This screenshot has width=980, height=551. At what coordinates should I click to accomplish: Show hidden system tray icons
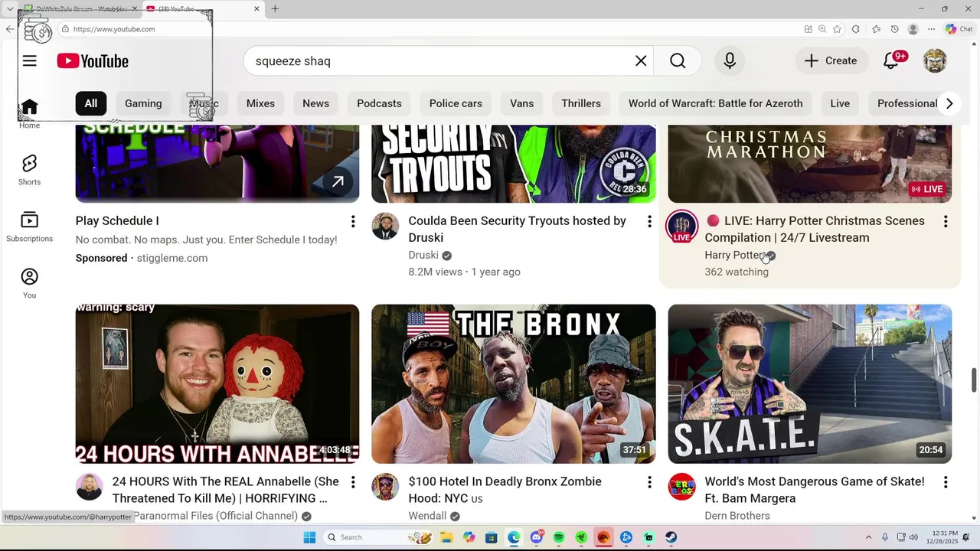pos(868,537)
